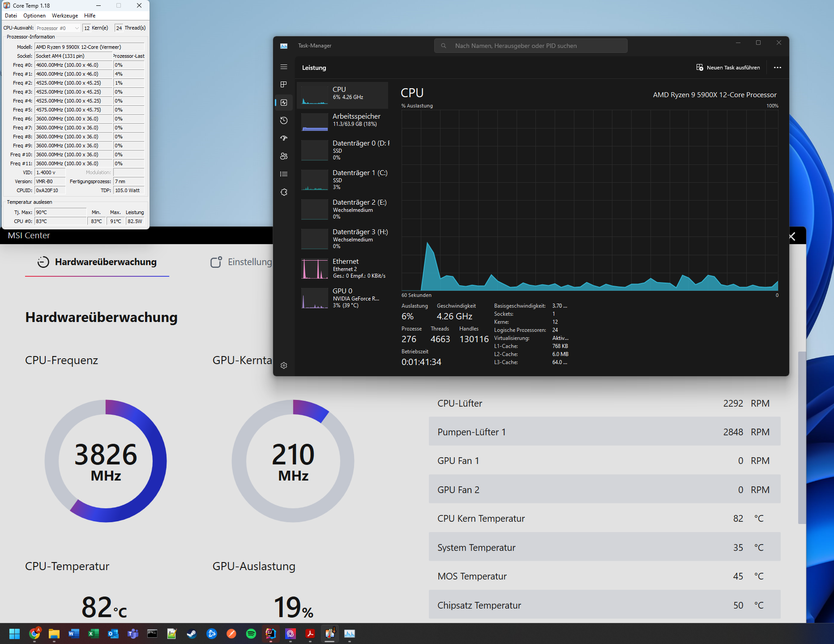
Task: Select GPU 0 in the performance list
Action: coord(342,298)
